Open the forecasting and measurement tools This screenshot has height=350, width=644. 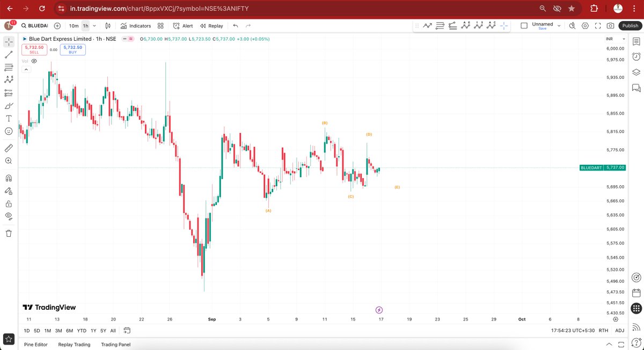[9, 92]
